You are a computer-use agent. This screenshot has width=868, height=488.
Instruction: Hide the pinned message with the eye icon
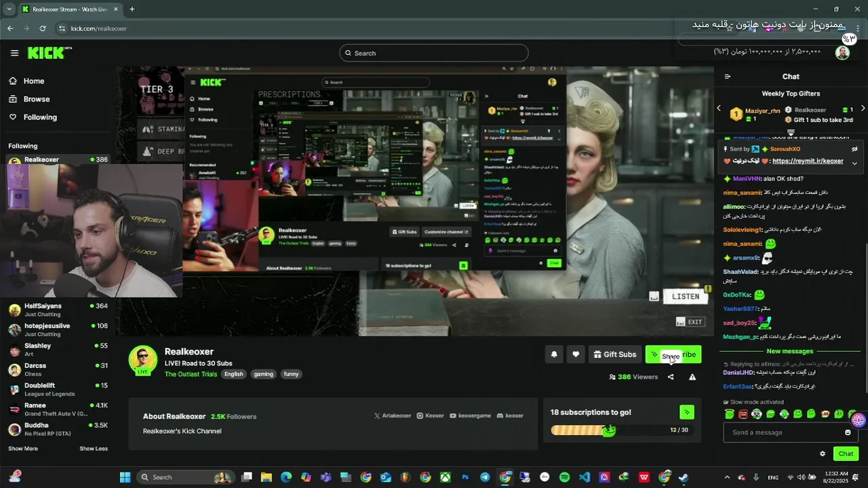pyautogui.click(x=854, y=149)
